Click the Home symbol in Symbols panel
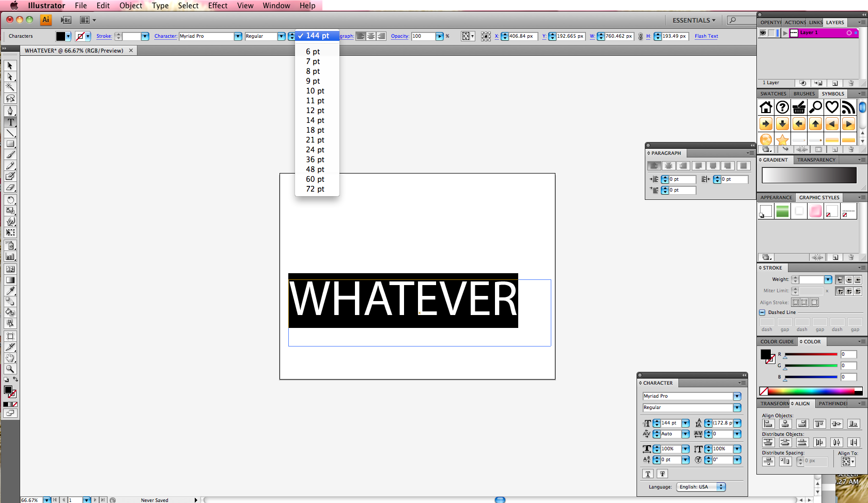 (766, 107)
